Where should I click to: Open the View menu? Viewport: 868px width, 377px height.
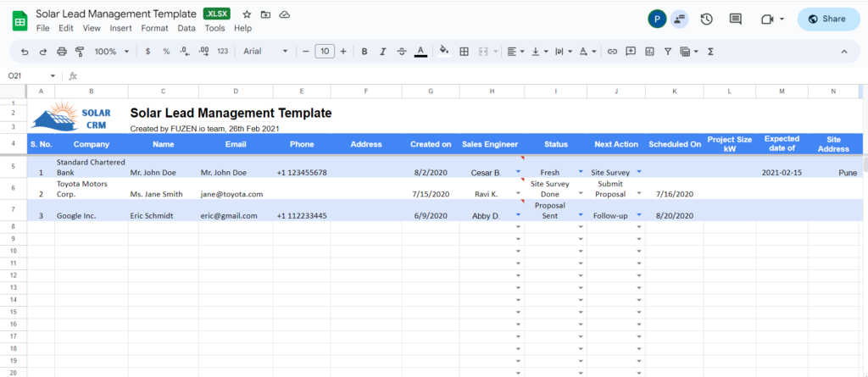(x=92, y=28)
